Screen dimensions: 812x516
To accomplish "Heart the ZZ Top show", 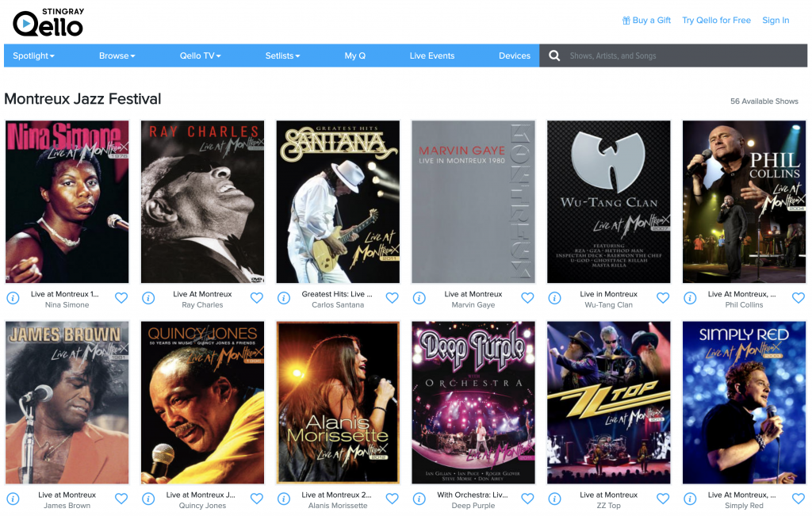I will (663, 499).
